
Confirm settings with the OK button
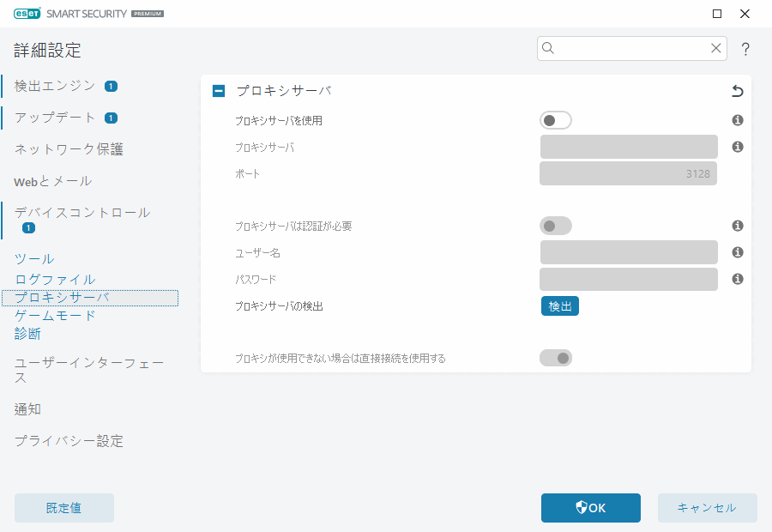pos(590,508)
